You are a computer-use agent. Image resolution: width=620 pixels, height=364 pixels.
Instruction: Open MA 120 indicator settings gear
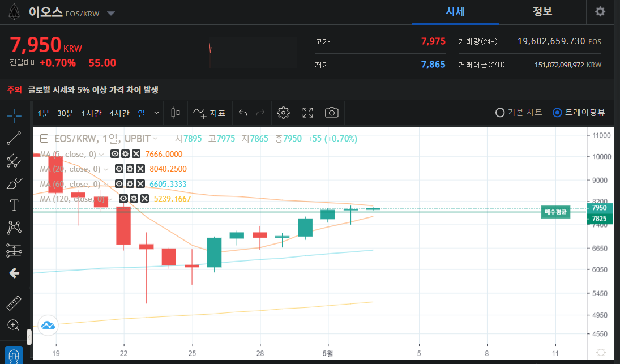click(x=134, y=198)
